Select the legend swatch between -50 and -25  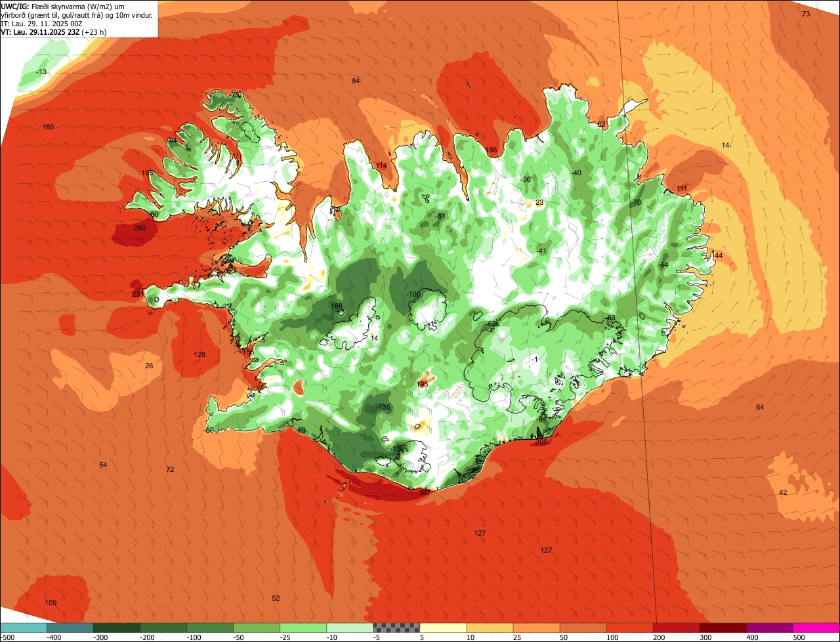pos(257,628)
